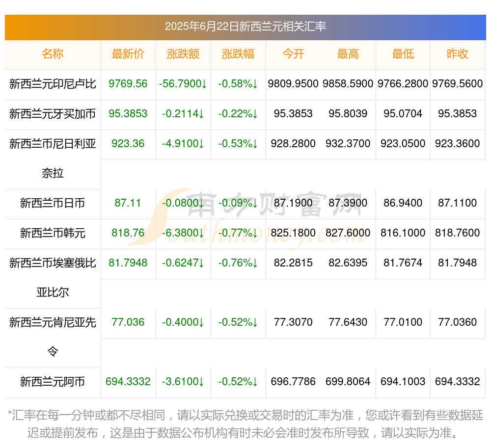The height and width of the screenshot is (448, 491).
Task: Click the disclaimer note starting '*汇率在每一分钟'
Action: click(x=245, y=424)
